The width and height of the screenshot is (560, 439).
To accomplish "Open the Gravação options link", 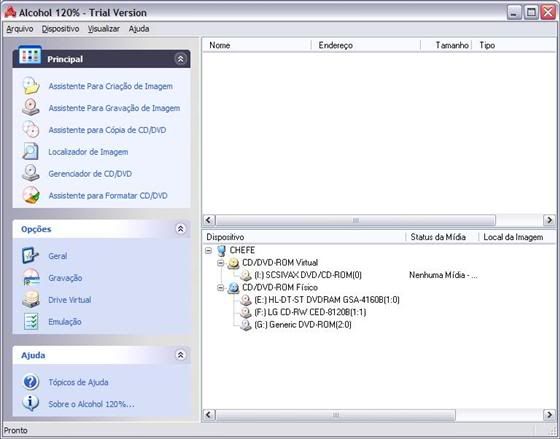I will [x=65, y=278].
